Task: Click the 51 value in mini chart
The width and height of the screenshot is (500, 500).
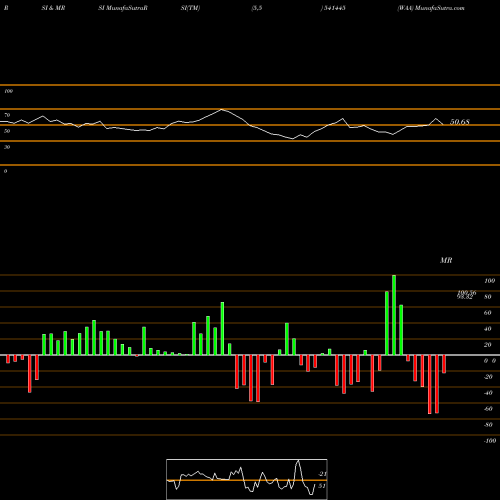Action: (322, 486)
